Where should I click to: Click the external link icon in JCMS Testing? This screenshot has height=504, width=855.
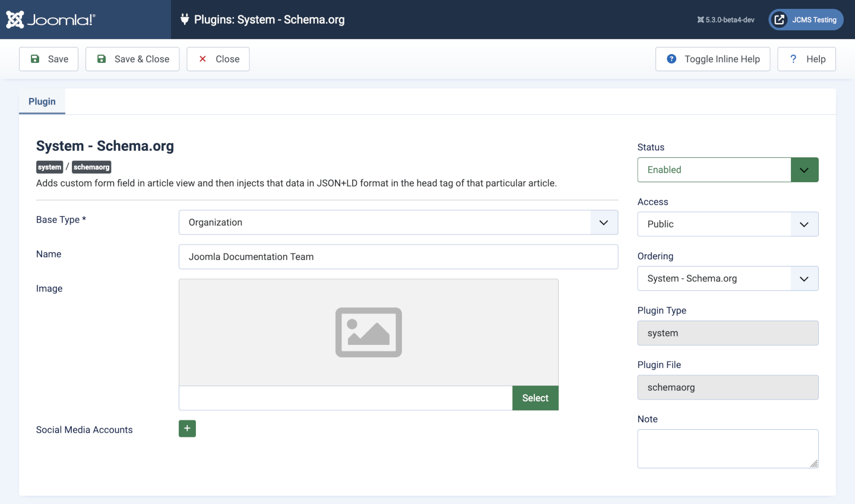pos(780,20)
